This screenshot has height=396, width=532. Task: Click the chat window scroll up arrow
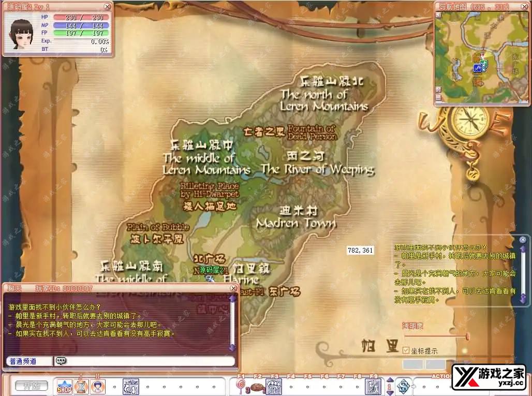click(232, 299)
